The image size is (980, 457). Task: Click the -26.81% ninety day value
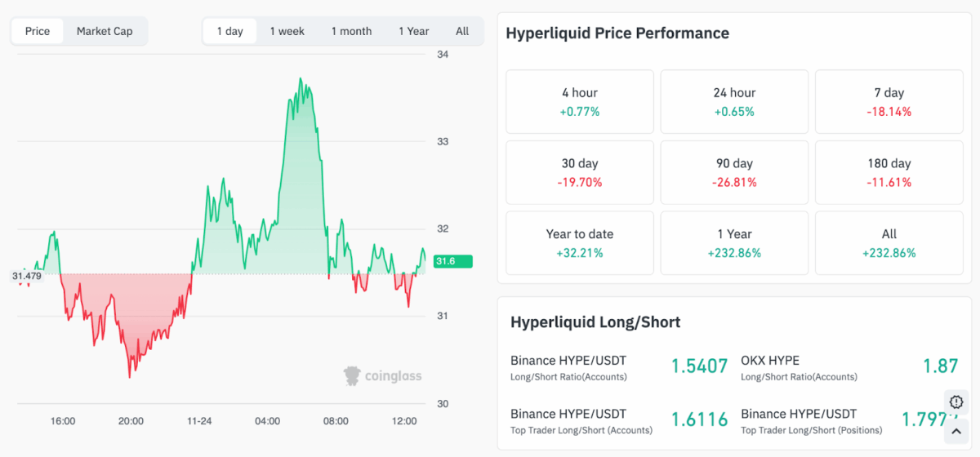pyautogui.click(x=734, y=183)
